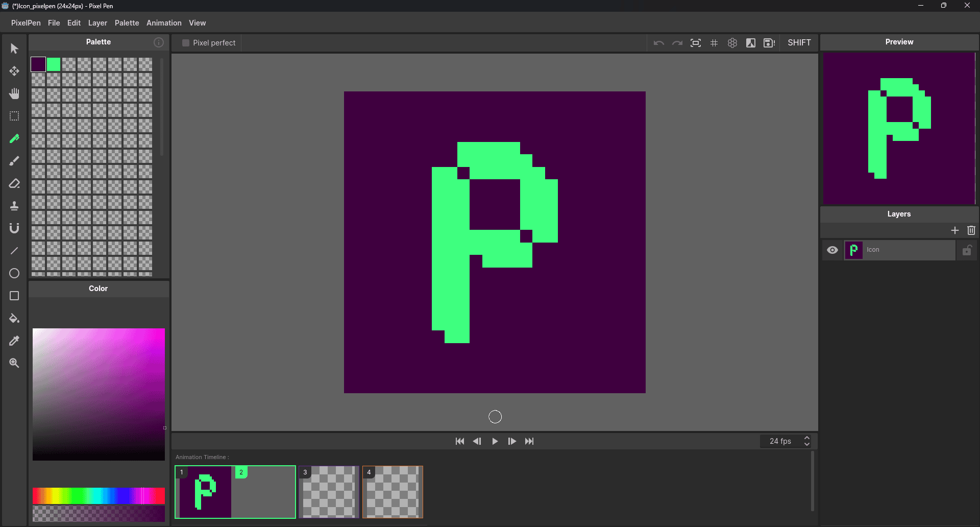This screenshot has height=527, width=980.
Task: Play the animation
Action: click(495, 441)
